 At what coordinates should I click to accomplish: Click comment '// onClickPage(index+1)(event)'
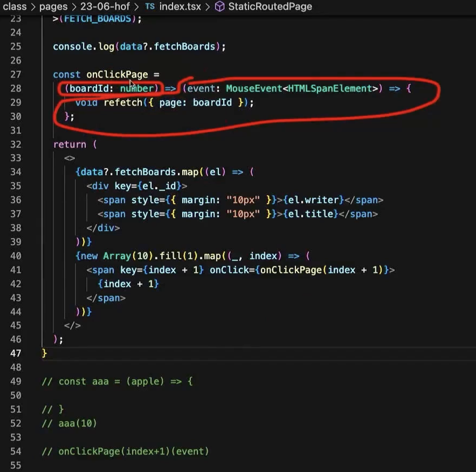pyautogui.click(x=125, y=451)
